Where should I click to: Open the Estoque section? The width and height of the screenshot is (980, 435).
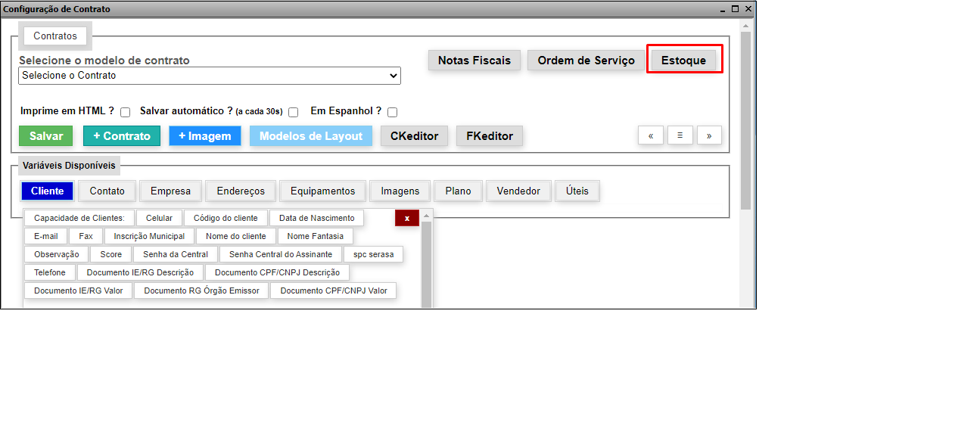coord(683,61)
